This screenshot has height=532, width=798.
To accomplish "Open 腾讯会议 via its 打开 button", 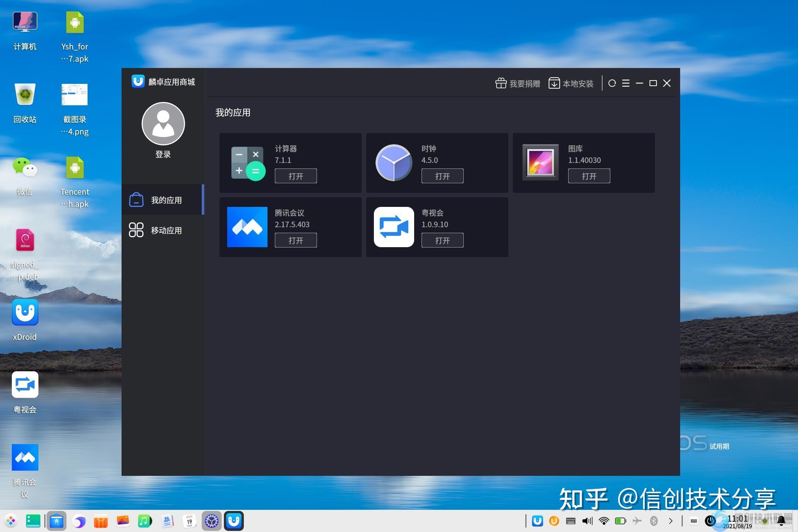I will pyautogui.click(x=296, y=240).
